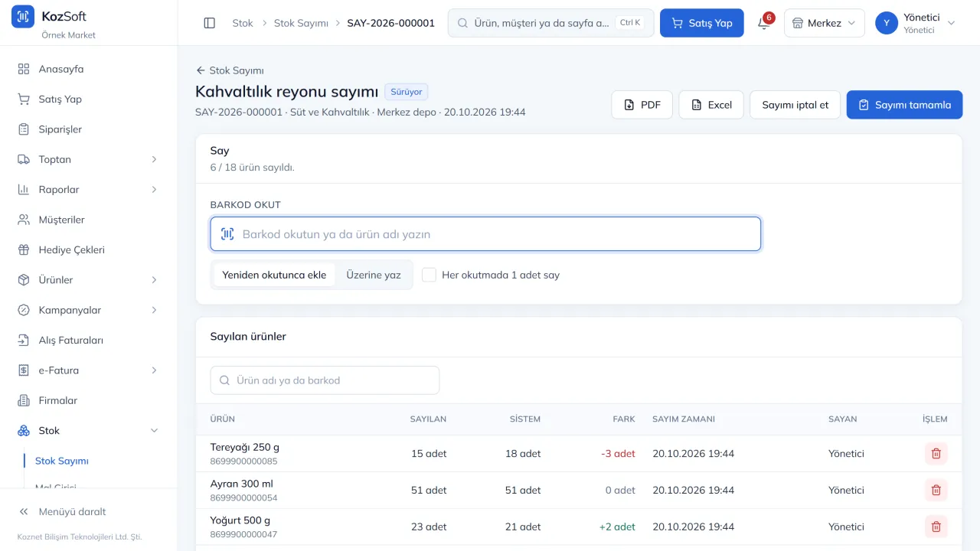Expand the e-Fatura submenu
This screenshot has width=980, height=551.
pyautogui.click(x=88, y=370)
